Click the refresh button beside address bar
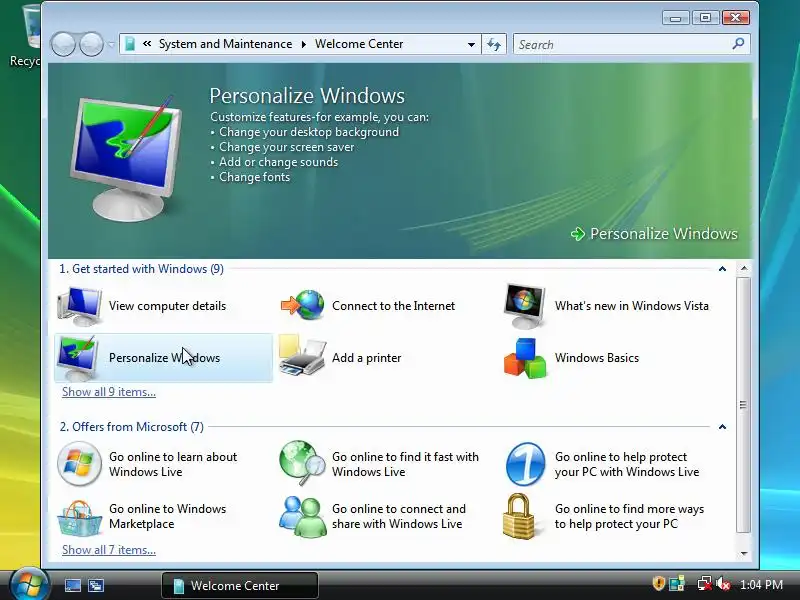The height and width of the screenshot is (600, 800). (x=494, y=44)
